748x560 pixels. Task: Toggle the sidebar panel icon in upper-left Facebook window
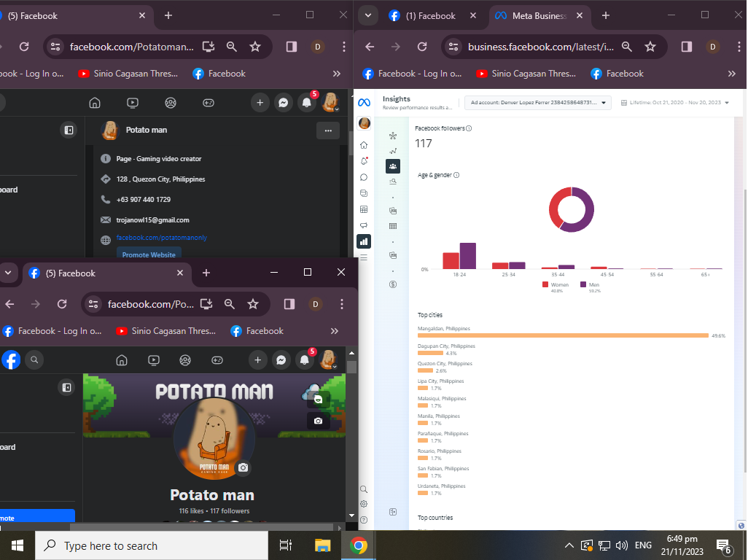click(69, 130)
